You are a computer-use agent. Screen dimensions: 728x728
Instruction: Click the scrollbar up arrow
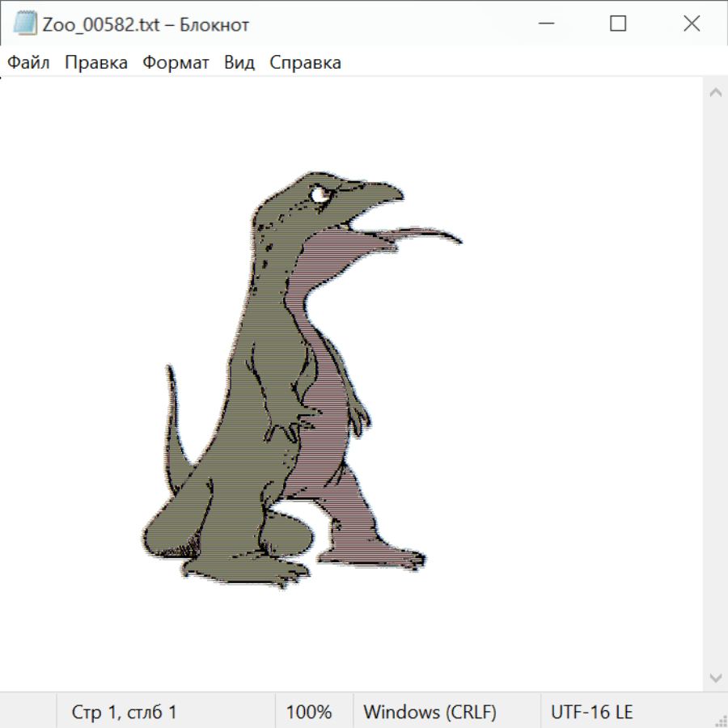tap(715, 93)
